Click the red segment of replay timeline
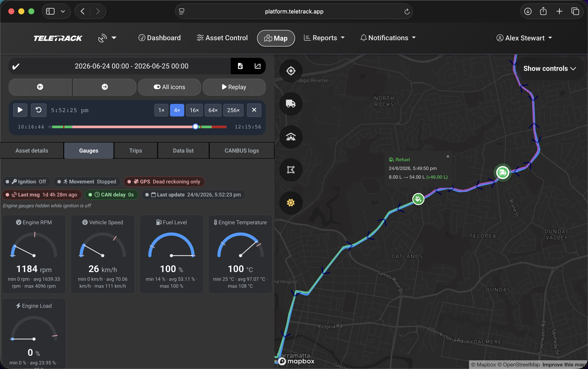The width and height of the screenshot is (588, 369). click(219, 127)
